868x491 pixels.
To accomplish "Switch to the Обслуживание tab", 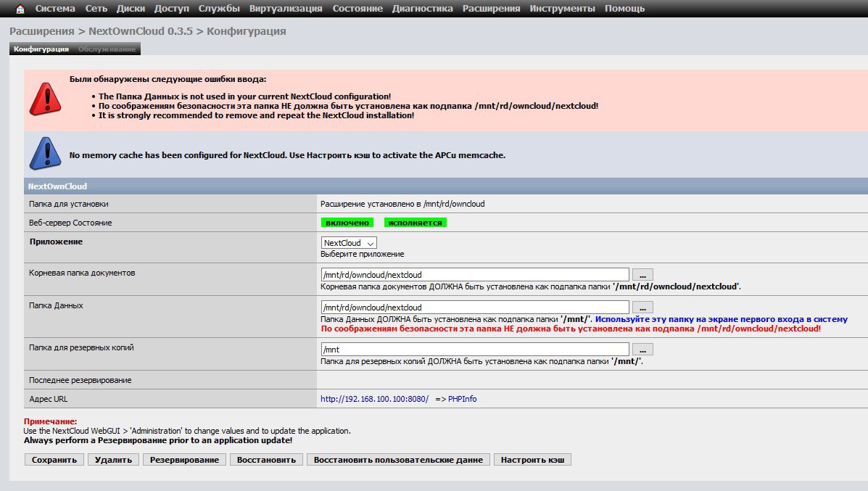I will (x=107, y=49).
